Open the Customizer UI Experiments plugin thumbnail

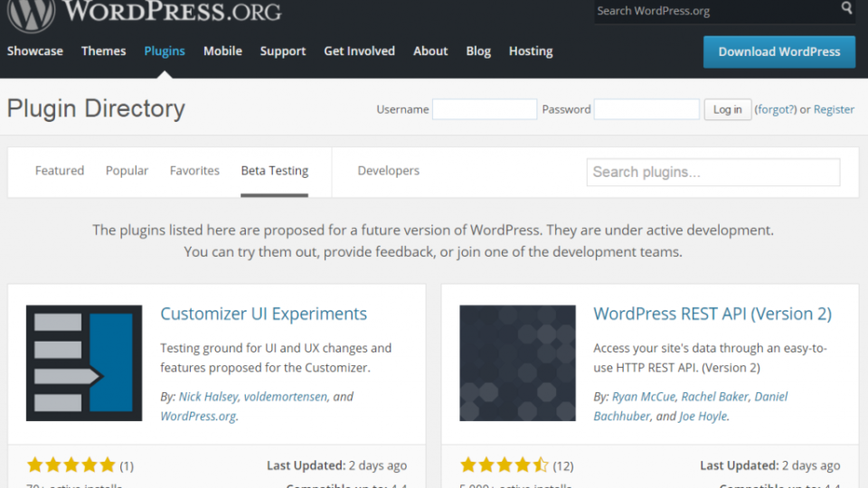point(84,363)
